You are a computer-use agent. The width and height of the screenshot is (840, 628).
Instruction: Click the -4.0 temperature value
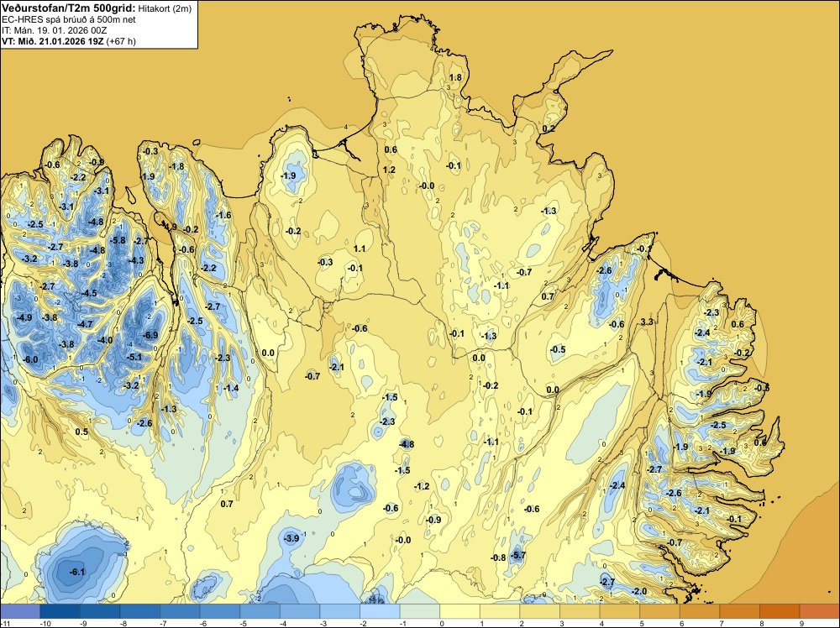point(106,340)
